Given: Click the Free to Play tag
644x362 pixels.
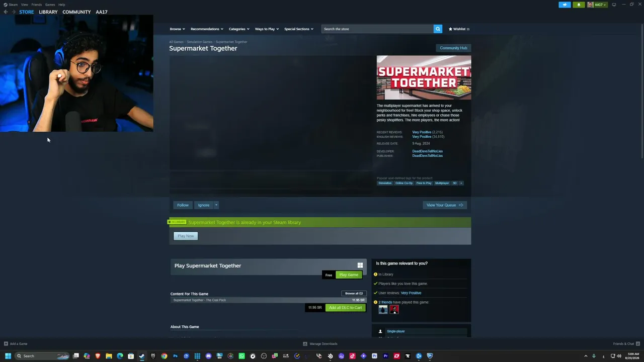Looking at the screenshot, I should (424, 183).
